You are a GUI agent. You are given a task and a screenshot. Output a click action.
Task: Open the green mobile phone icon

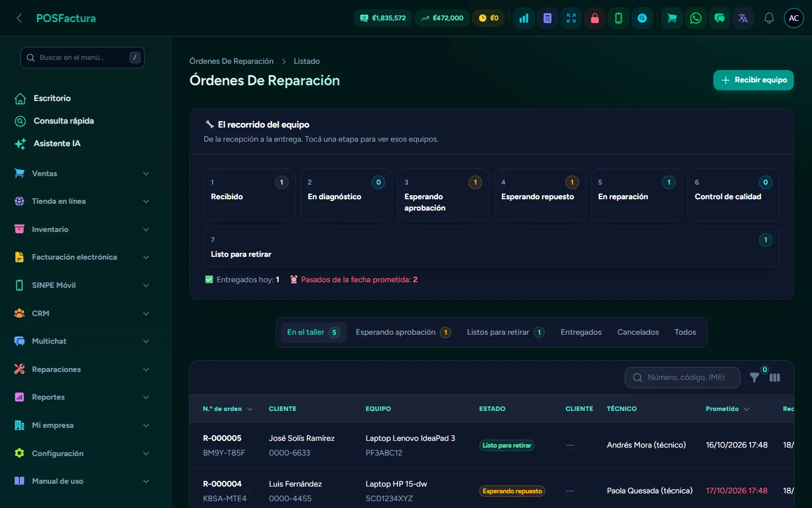point(619,18)
